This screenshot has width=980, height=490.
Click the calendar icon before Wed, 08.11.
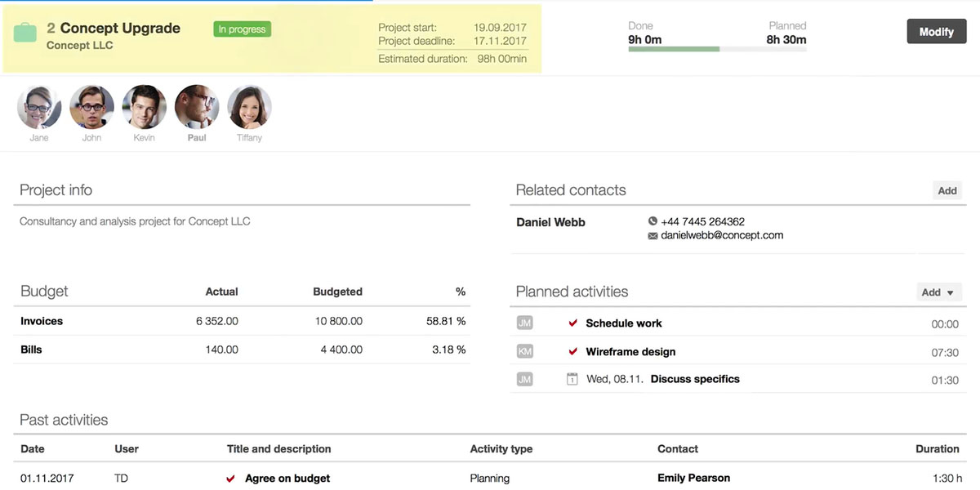tap(572, 379)
